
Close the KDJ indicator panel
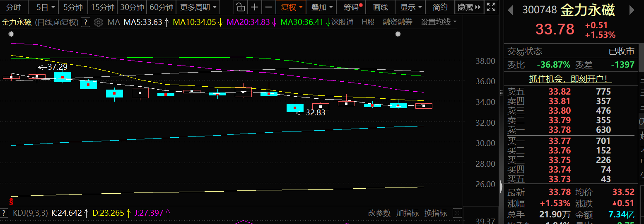457,213
